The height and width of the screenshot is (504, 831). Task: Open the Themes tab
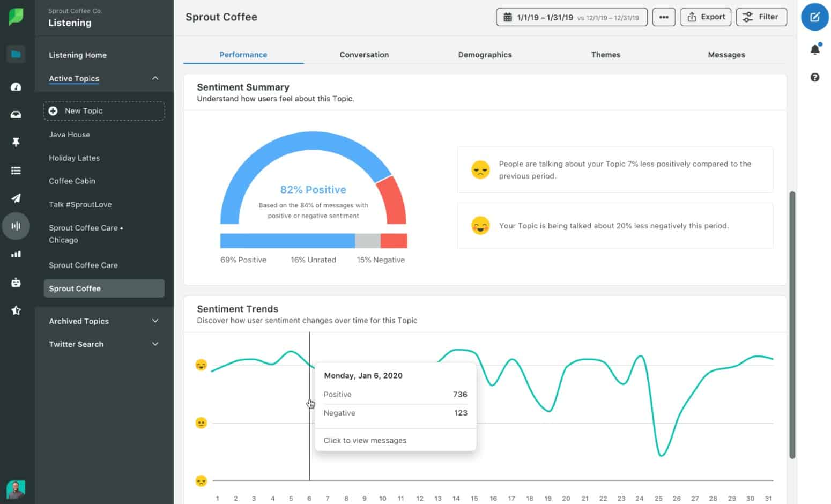click(605, 54)
